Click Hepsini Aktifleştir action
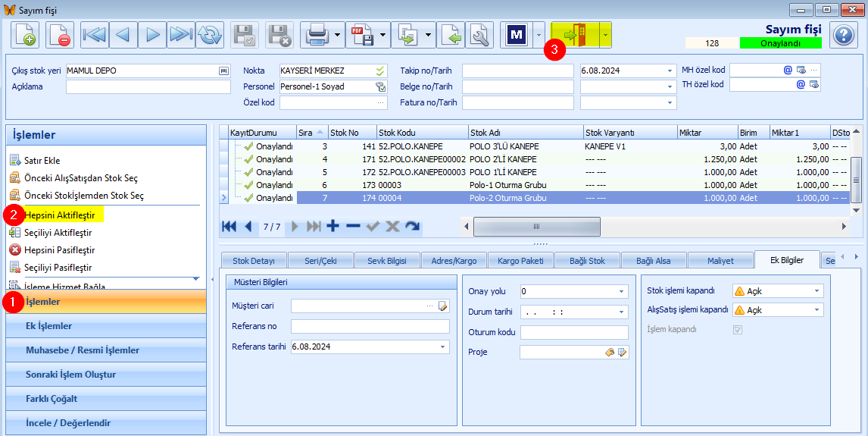The height and width of the screenshot is (436, 868). [60, 215]
